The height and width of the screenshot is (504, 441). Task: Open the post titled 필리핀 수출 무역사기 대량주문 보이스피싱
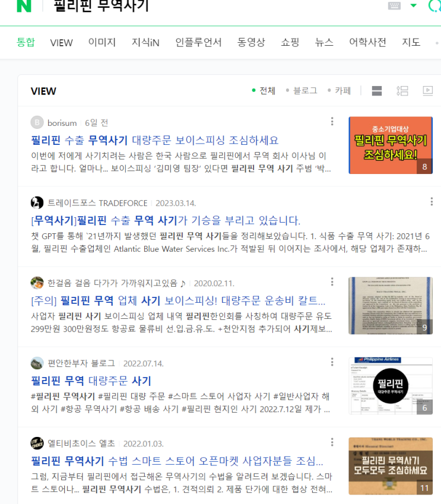tap(154, 140)
